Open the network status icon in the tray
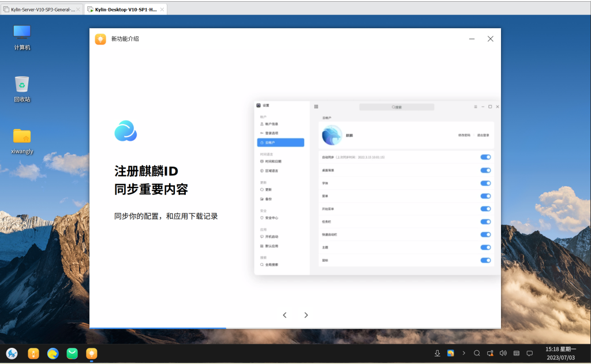This screenshot has height=364, width=591. click(490, 354)
